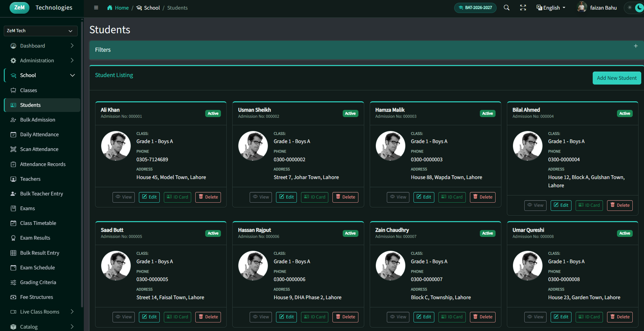Generate ID Card for Ali Khan
This screenshot has height=331, width=644.
tap(177, 197)
